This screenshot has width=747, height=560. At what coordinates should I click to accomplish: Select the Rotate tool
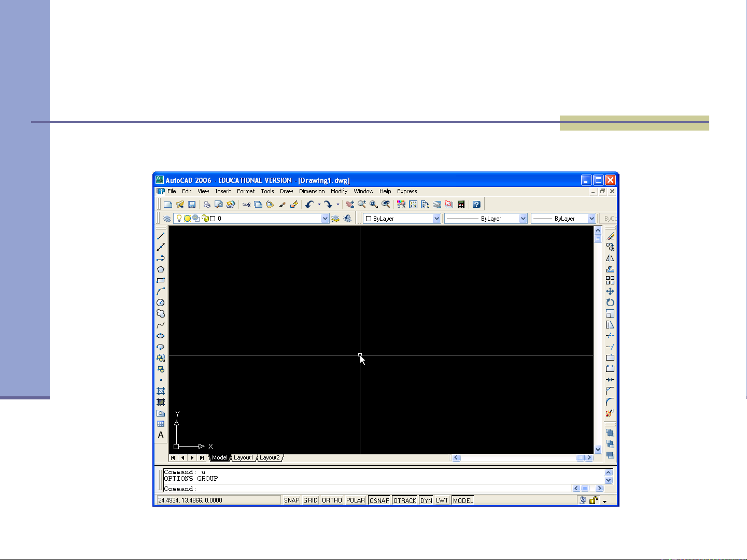[610, 303]
